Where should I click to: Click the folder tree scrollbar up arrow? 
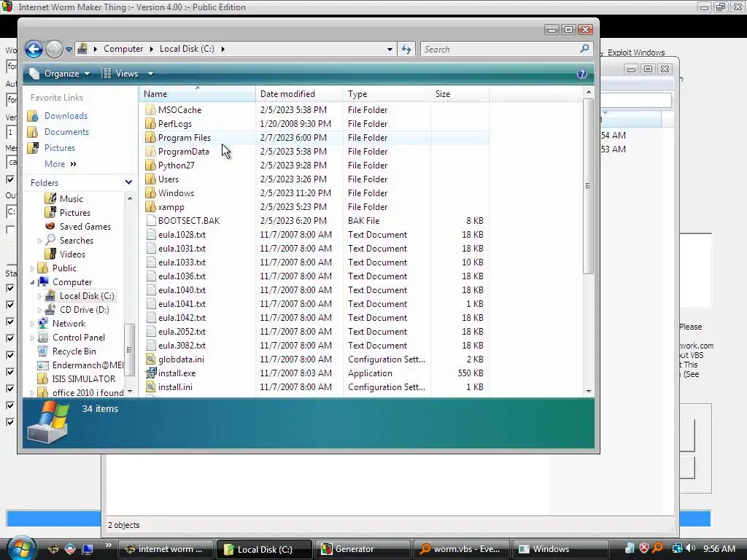click(130, 198)
